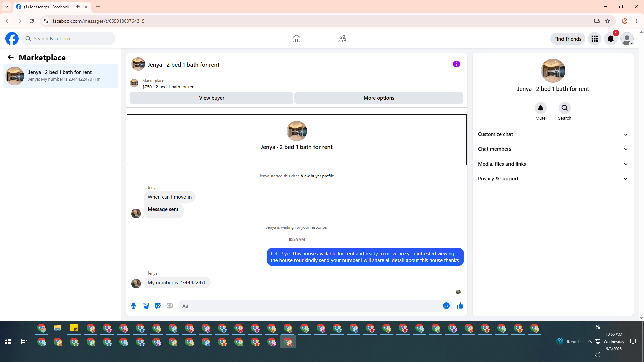This screenshot has height=362, width=644.
Task: Click the "My number is 2344422470" message bubble
Action: [x=177, y=283]
